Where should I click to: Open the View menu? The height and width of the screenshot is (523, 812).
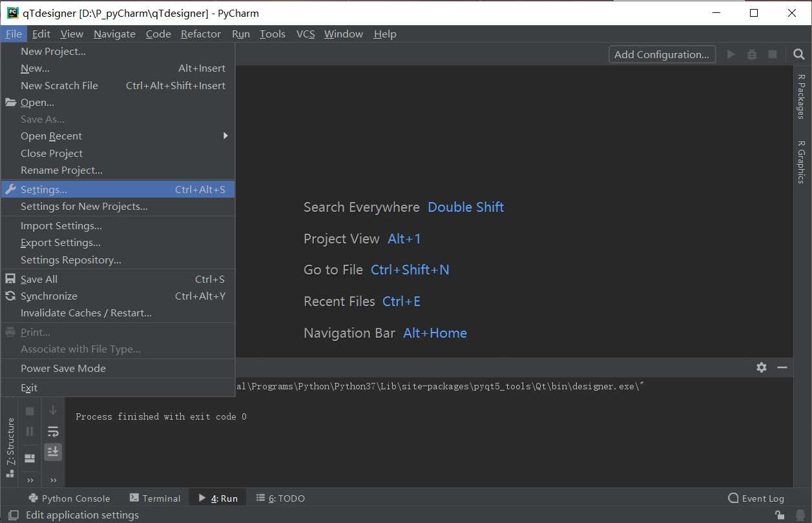click(72, 34)
